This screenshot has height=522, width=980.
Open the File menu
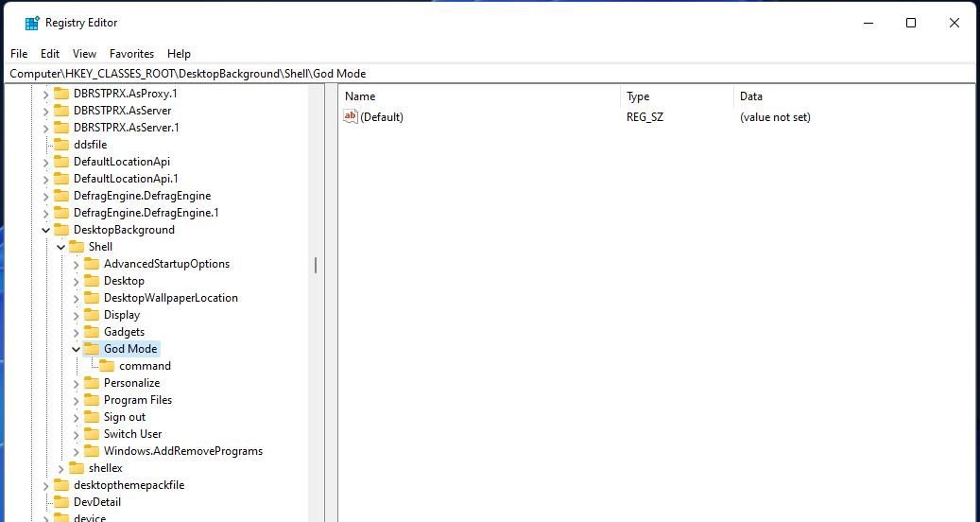pos(19,54)
